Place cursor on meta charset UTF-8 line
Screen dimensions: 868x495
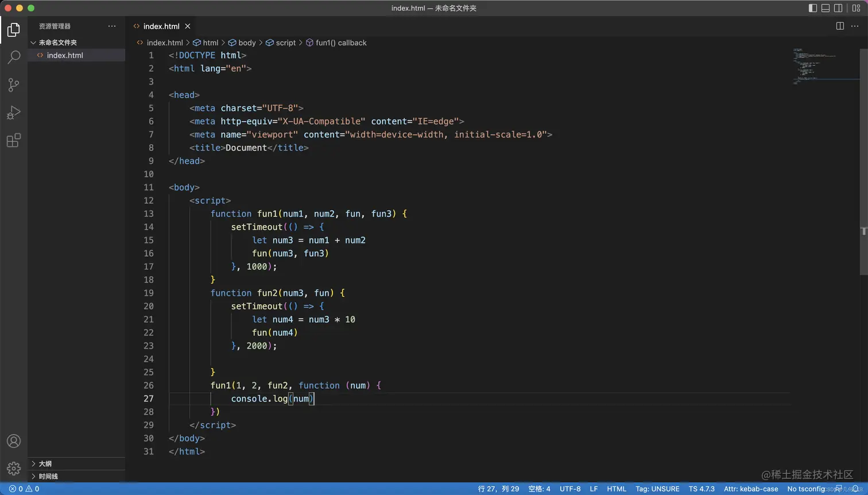(x=246, y=108)
